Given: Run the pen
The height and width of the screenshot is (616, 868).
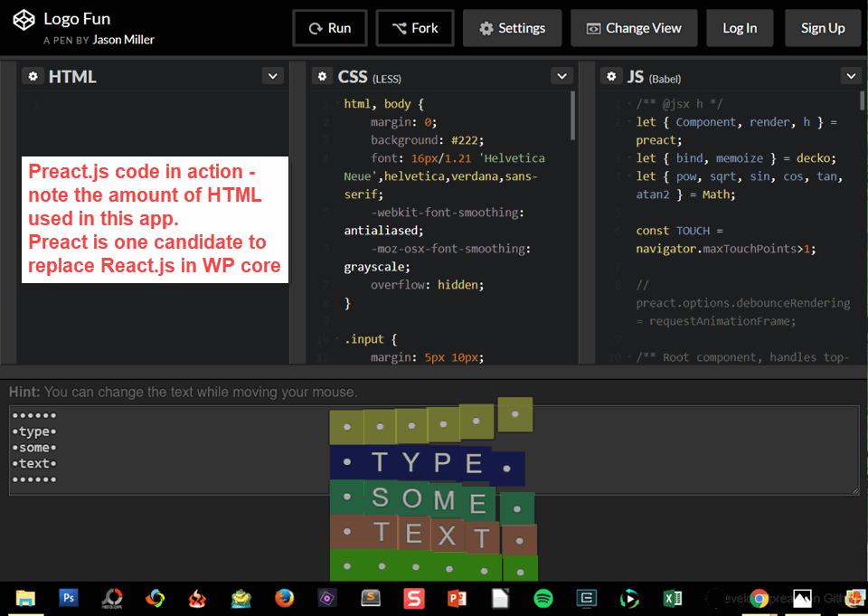Looking at the screenshot, I should click(330, 28).
